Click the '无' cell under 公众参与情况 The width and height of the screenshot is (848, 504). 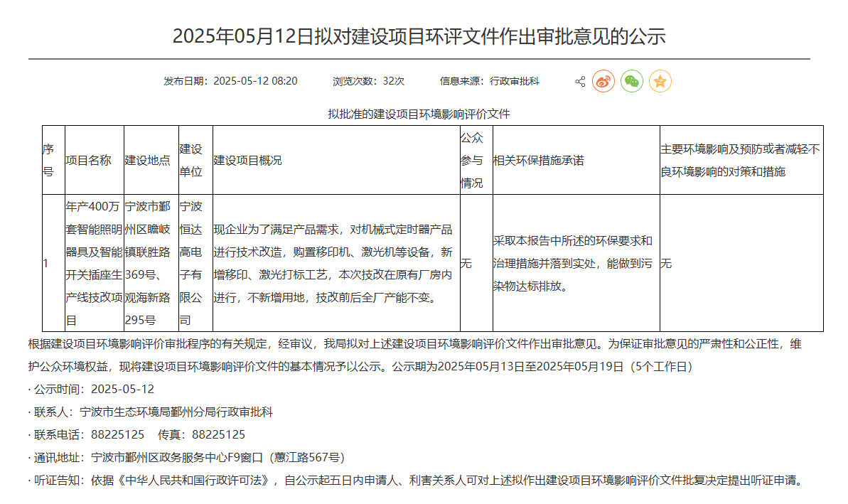(476, 263)
